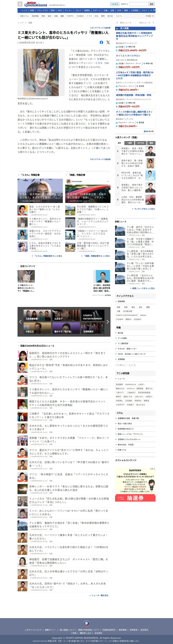
Task: Select the 一週間 ranking tab
Action: point(129,143)
